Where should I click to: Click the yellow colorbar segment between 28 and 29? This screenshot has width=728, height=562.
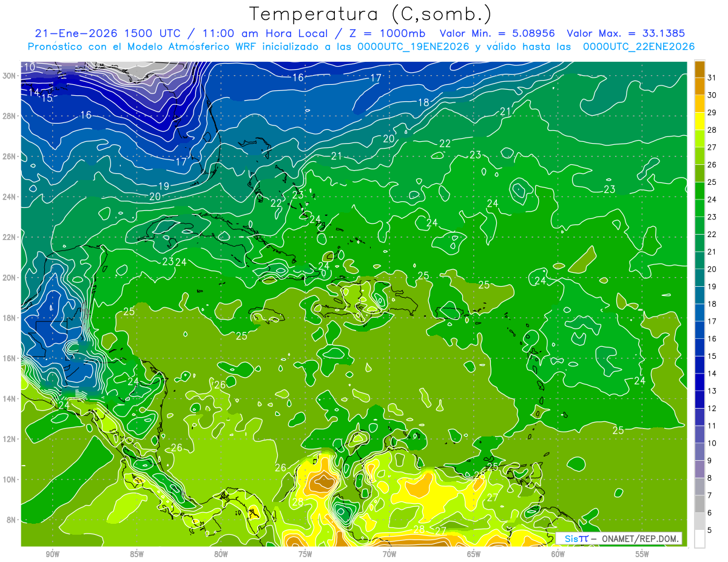699,121
